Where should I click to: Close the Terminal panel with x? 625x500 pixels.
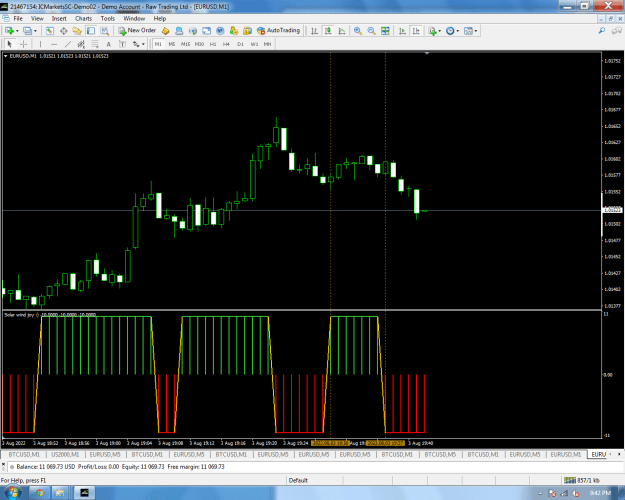click(3, 465)
